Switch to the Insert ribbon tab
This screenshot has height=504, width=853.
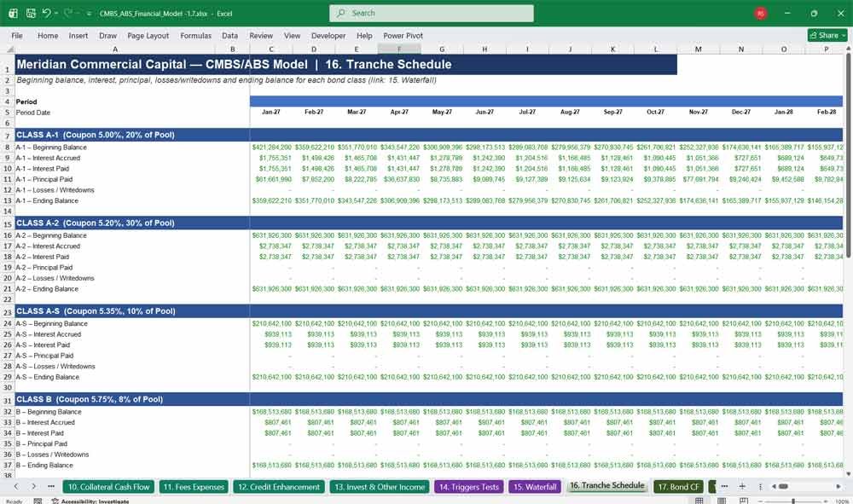(78, 35)
